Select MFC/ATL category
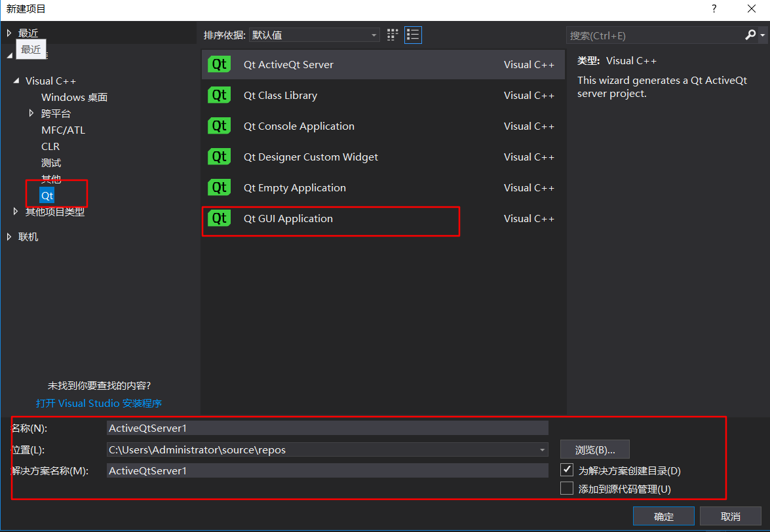This screenshot has height=532, width=770. (x=64, y=130)
